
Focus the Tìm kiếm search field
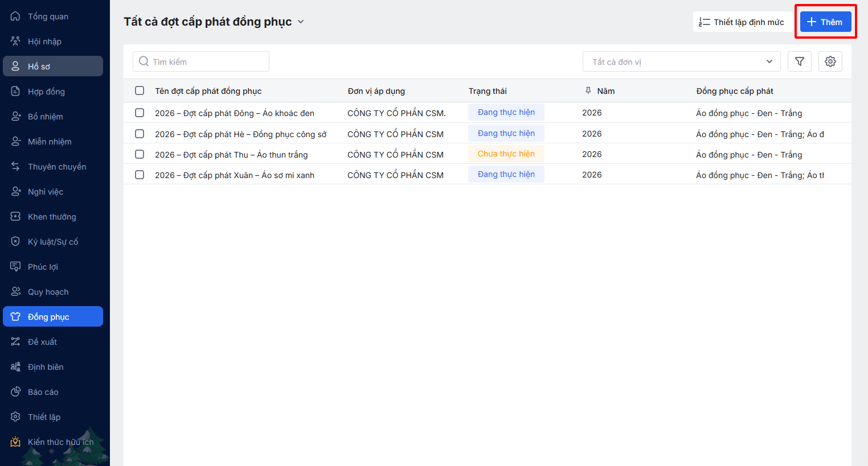point(201,61)
